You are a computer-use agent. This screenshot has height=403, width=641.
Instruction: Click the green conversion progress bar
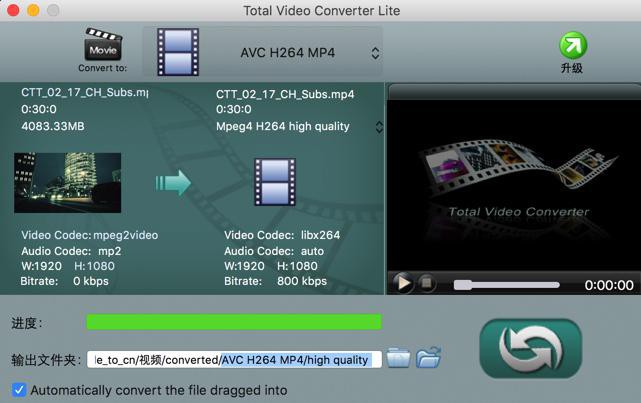(234, 322)
